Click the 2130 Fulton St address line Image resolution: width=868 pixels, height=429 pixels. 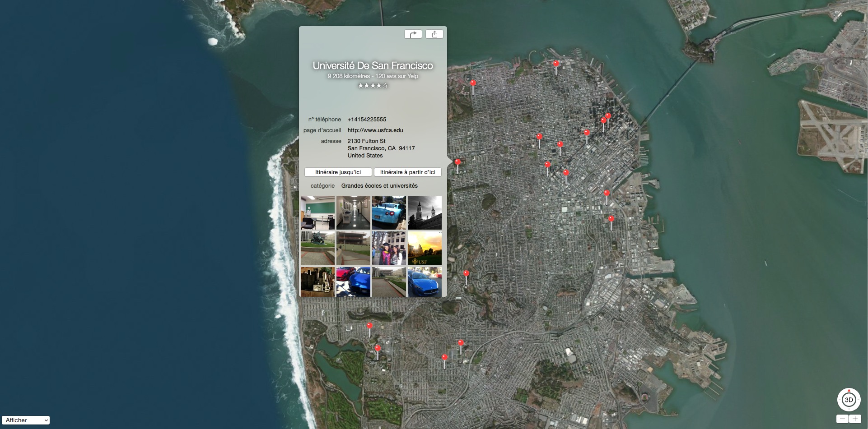click(x=366, y=141)
